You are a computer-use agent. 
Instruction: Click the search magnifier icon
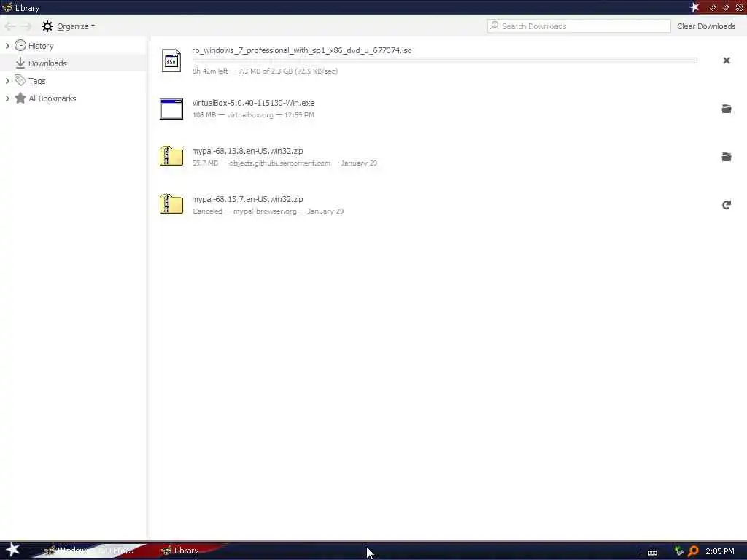point(495,26)
